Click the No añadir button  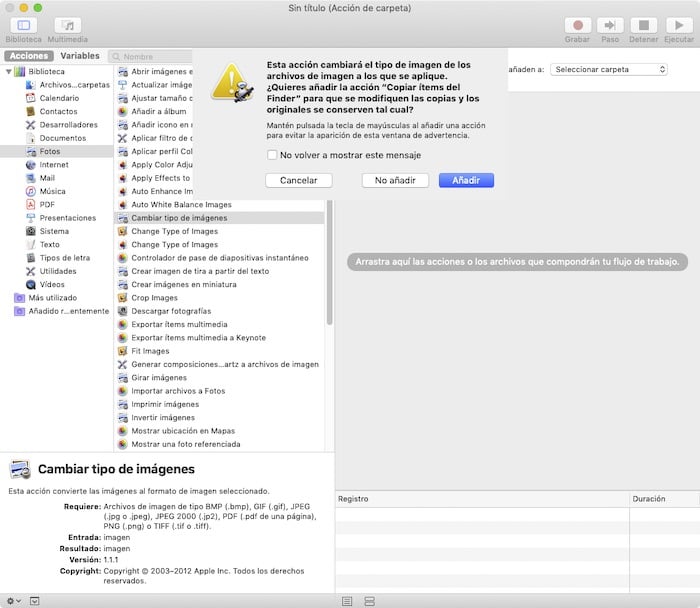pos(395,180)
